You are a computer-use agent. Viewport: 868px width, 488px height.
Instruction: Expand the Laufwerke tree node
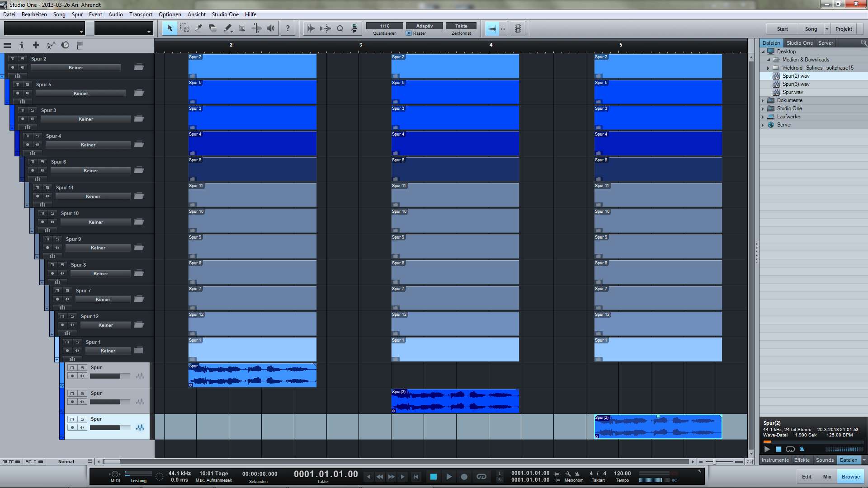(763, 117)
